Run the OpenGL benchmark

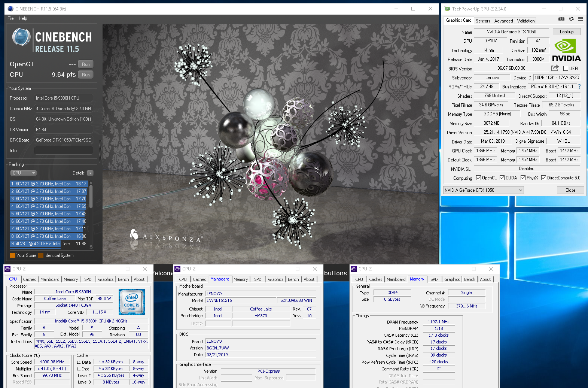point(86,64)
